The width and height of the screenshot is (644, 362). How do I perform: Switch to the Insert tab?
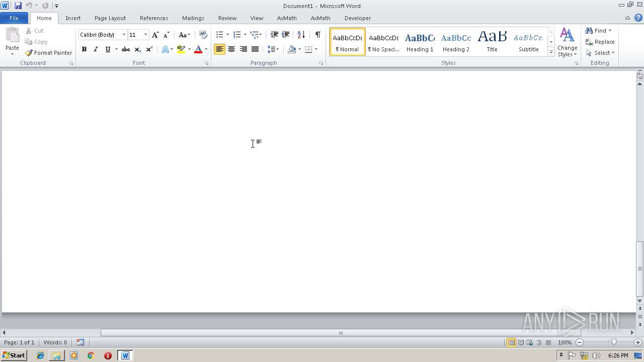[73, 18]
